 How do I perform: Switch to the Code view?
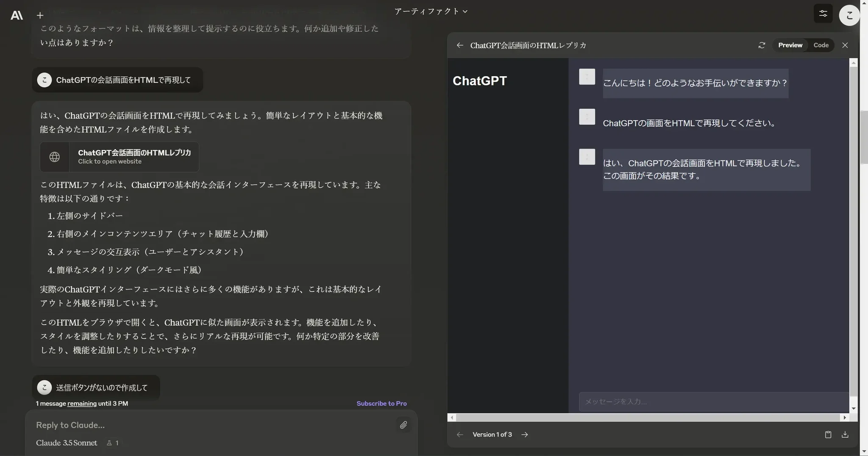pos(821,45)
